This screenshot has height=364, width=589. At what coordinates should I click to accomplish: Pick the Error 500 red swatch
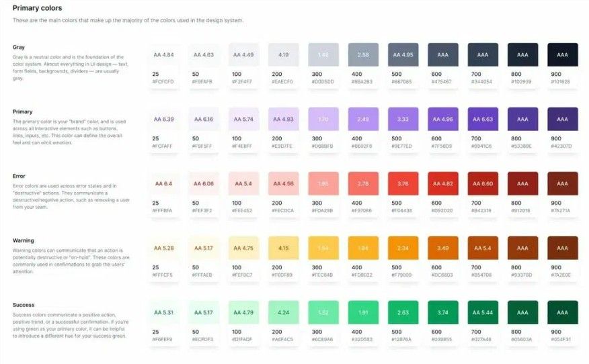pos(403,183)
